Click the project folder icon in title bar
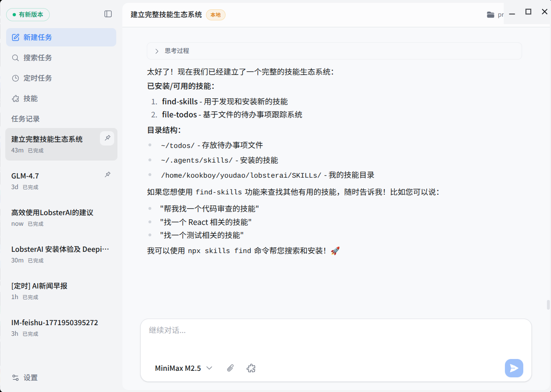Image resolution: width=551 pixels, height=392 pixels. (490, 15)
